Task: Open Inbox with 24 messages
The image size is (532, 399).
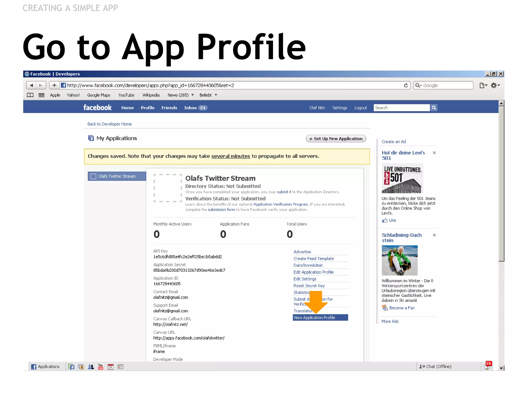Action: 196,108
